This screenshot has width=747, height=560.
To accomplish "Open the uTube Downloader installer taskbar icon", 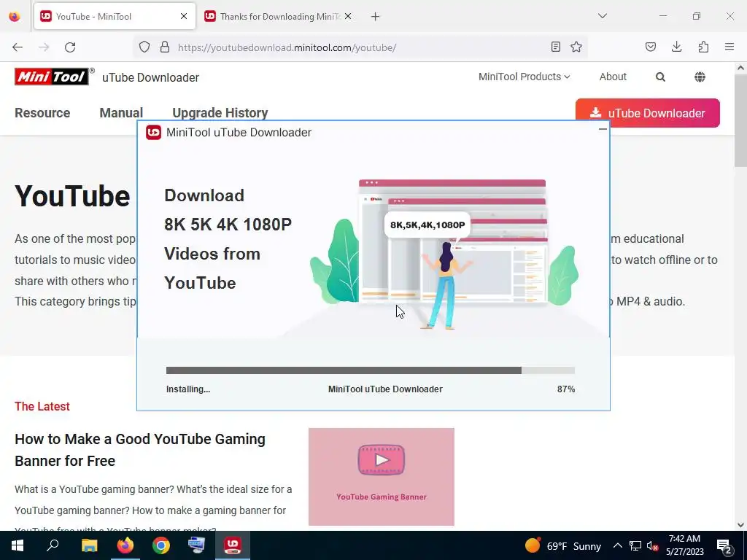I will click(233, 545).
